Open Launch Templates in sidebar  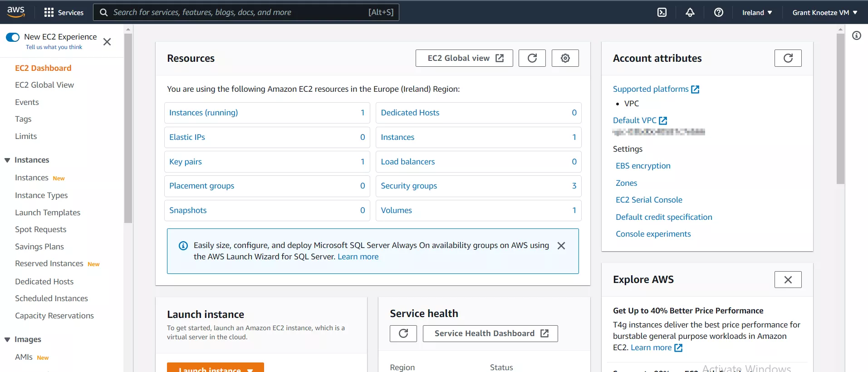[x=48, y=213]
